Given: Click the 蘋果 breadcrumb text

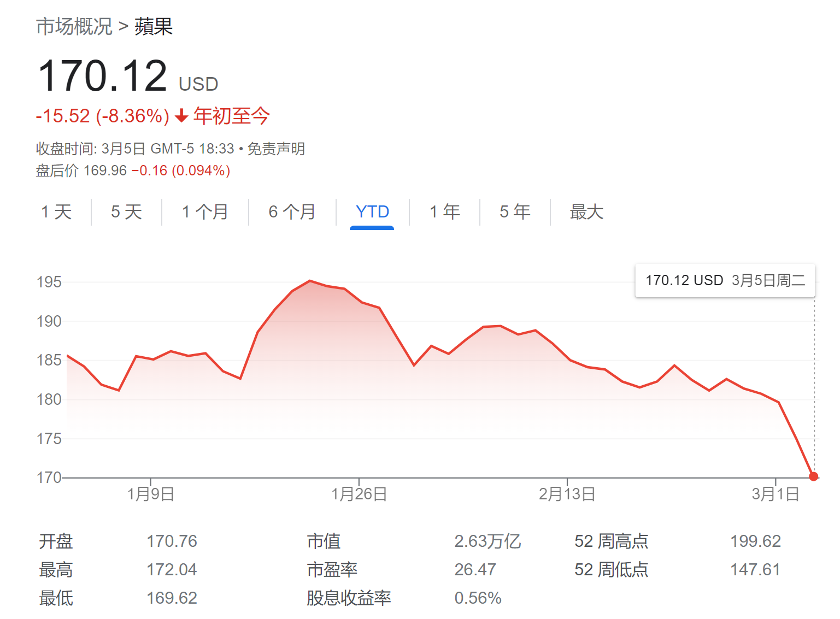Looking at the screenshot, I should (154, 26).
